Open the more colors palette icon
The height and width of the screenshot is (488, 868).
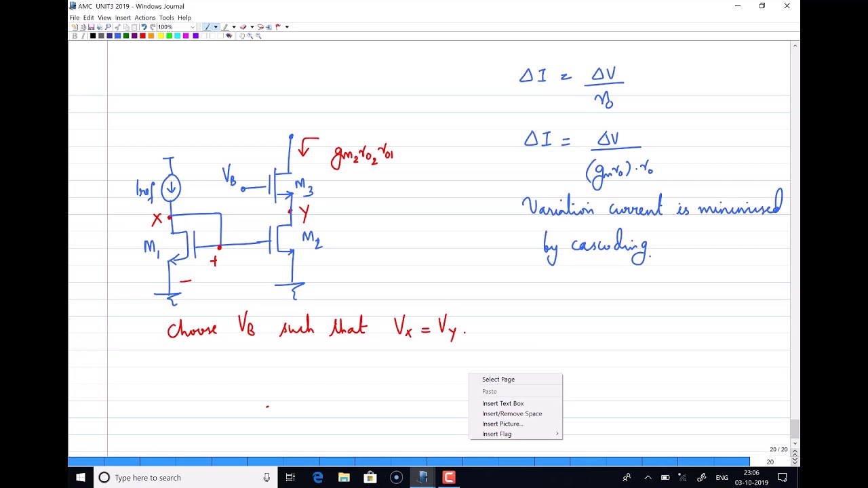click(x=229, y=36)
